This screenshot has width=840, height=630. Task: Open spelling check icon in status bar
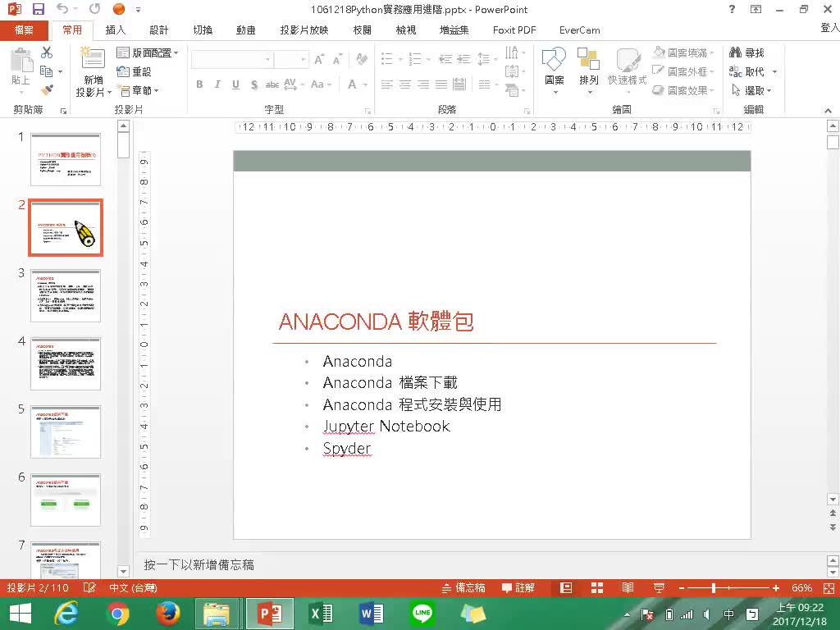(x=89, y=587)
